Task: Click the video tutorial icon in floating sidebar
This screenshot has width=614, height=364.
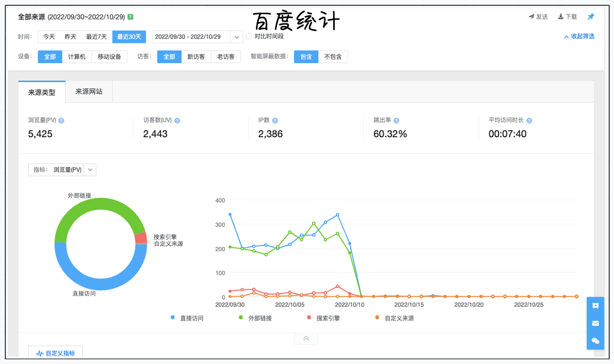Action: click(595, 306)
